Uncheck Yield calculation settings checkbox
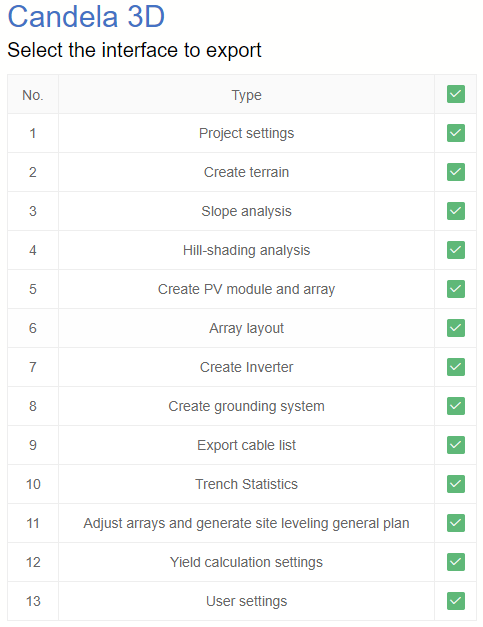Viewport: 483px width, 627px height. (x=455, y=562)
